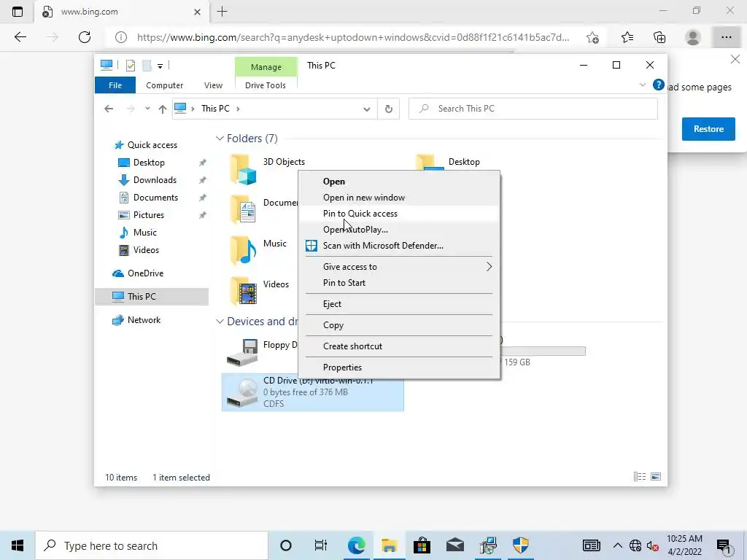
Task: Open Microsoft Store from the taskbar
Action: coord(422,545)
